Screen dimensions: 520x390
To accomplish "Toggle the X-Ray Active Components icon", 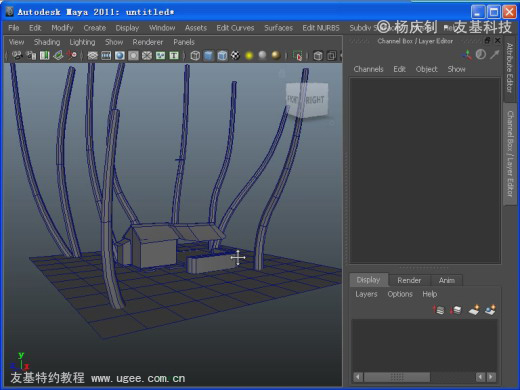I will tap(331, 55).
